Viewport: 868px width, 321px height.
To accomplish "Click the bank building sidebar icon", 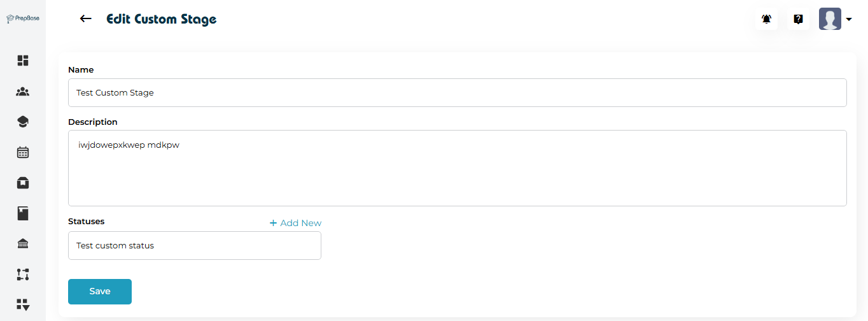I will click(23, 244).
